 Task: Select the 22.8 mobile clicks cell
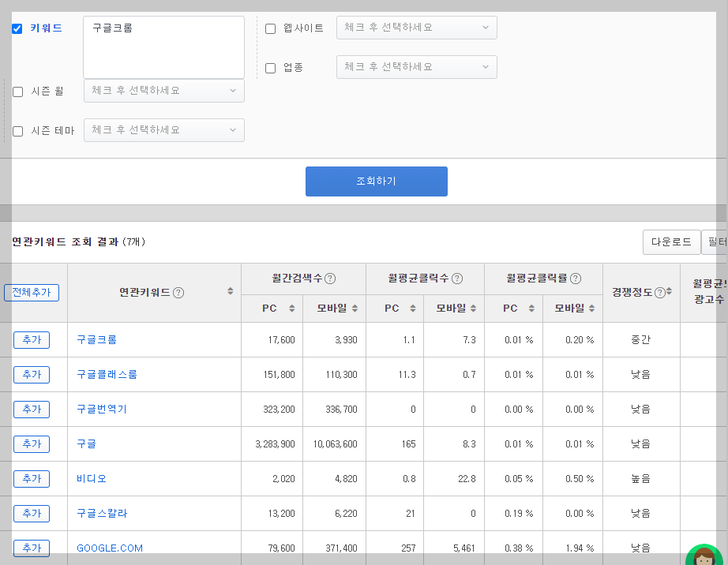[467, 479]
